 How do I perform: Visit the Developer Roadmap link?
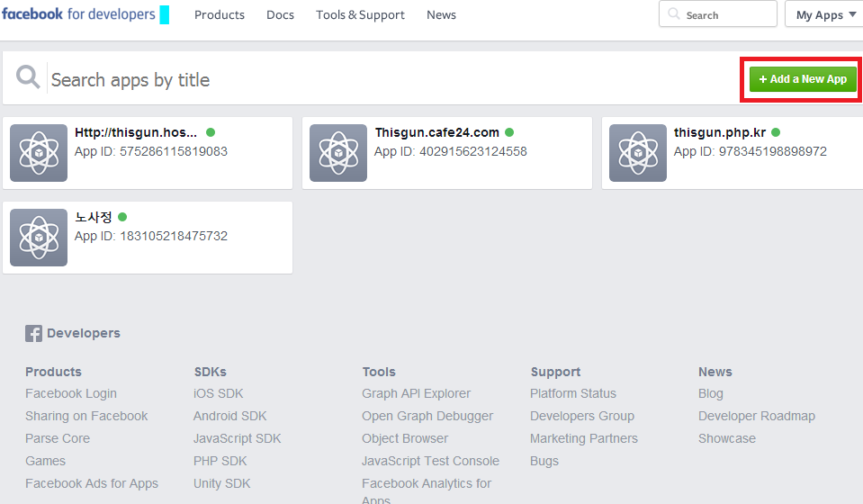(756, 416)
